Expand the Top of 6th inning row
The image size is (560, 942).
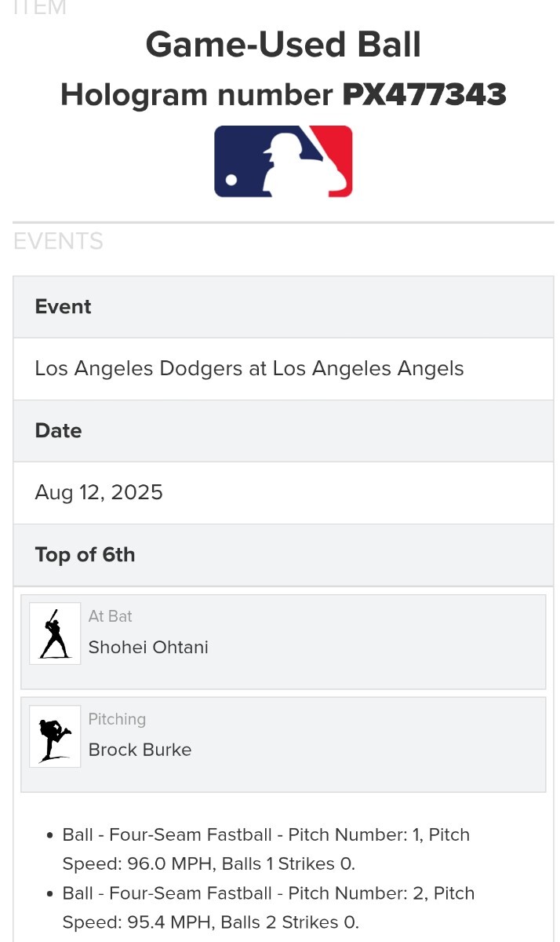click(x=283, y=555)
